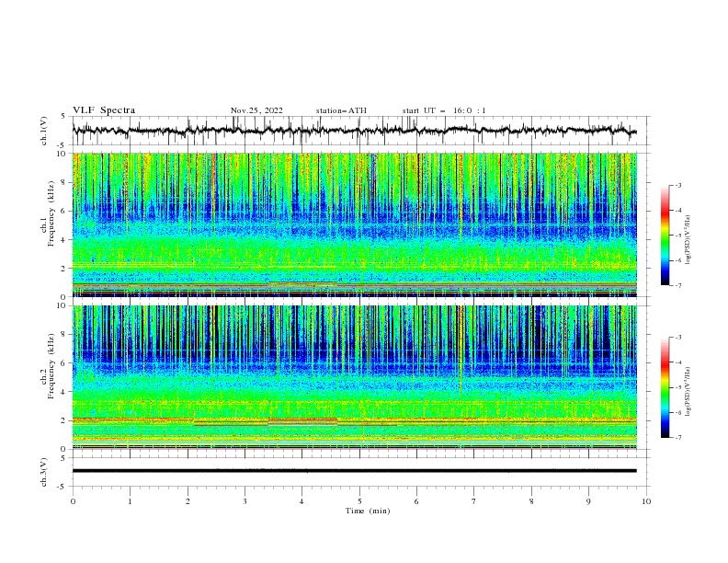This screenshot has height=563, width=728.
Task: Click the log(PSD) label beside ch.1 colorbar
Action: 688,240
